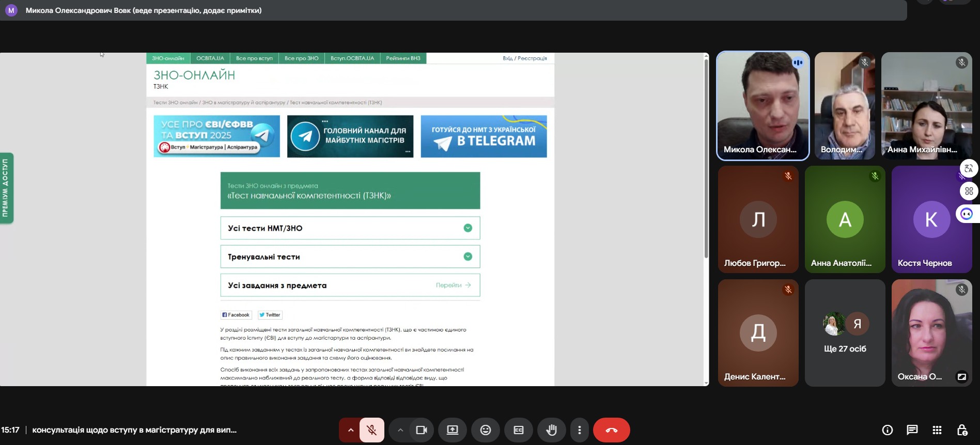Click the Перейти link for all tasks
The width and height of the screenshot is (980, 445).
tap(453, 285)
